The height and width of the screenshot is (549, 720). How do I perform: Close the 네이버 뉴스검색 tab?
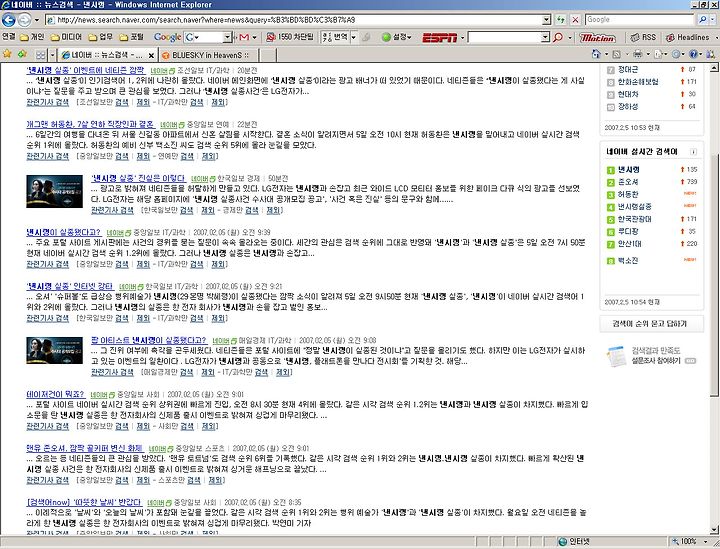pos(151,55)
